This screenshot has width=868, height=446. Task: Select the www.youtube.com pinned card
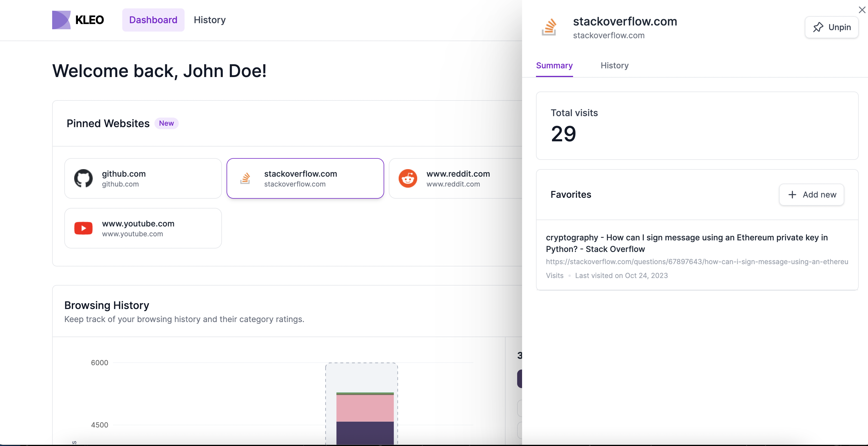(143, 228)
